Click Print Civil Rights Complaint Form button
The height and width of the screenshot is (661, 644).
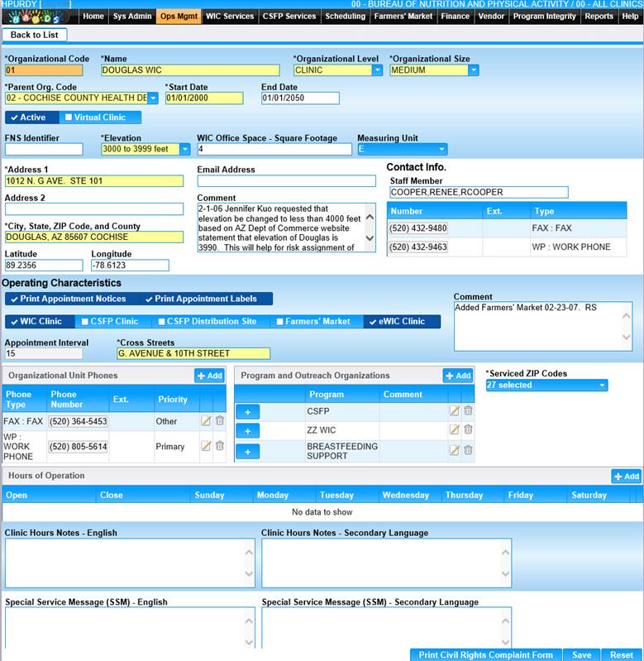(485, 654)
